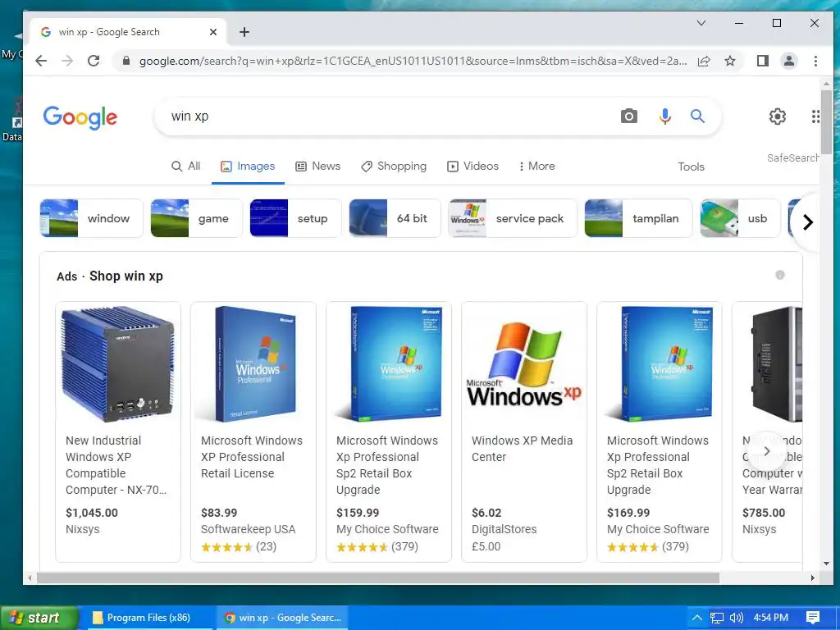Switch to the News tab
Screen dimensions: 840x630
[x=317, y=166]
